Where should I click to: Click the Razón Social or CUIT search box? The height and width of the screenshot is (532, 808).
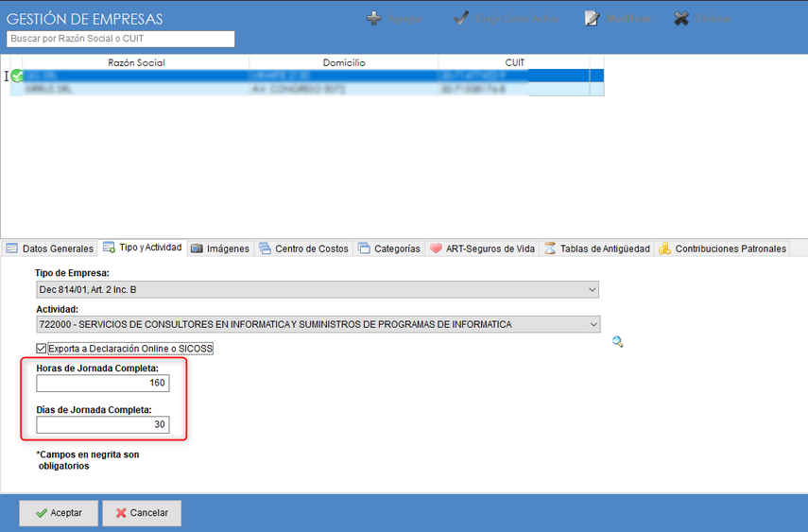click(x=120, y=39)
